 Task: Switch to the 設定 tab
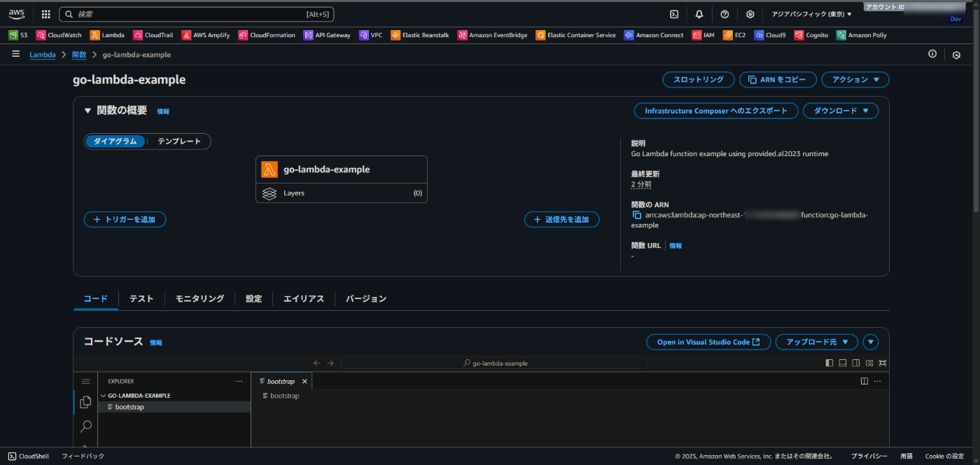pos(253,298)
